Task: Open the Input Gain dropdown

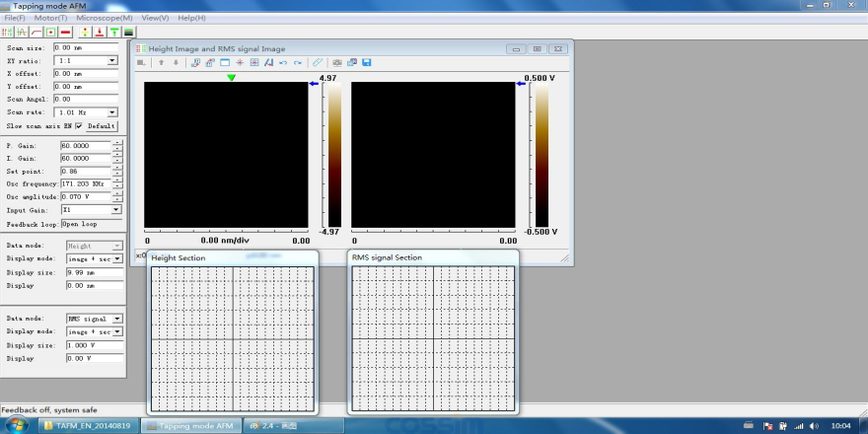Action: click(x=116, y=209)
